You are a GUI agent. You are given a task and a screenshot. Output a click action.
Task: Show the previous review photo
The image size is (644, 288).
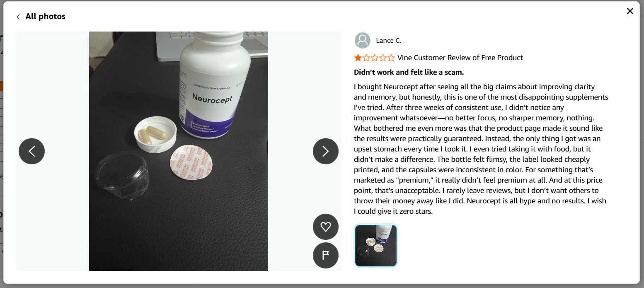[31, 151]
